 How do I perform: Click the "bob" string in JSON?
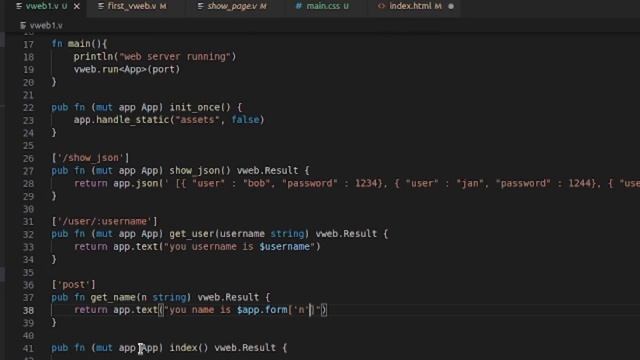click(256, 183)
